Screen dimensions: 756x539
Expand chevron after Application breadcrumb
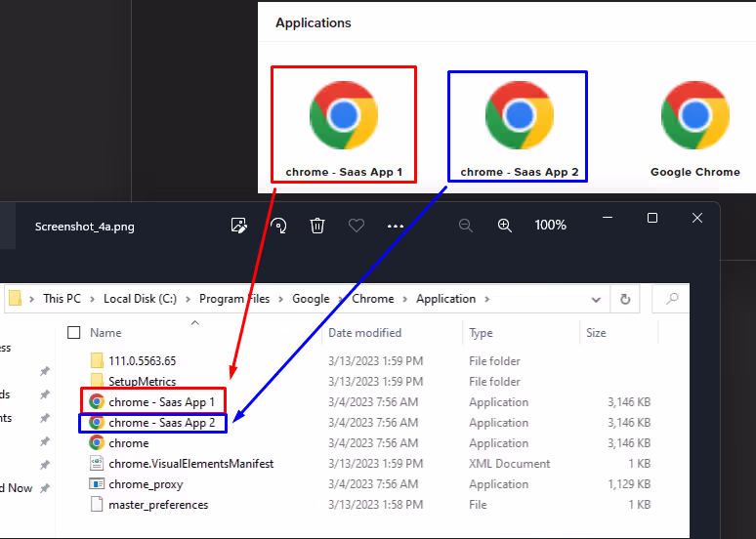tap(487, 300)
